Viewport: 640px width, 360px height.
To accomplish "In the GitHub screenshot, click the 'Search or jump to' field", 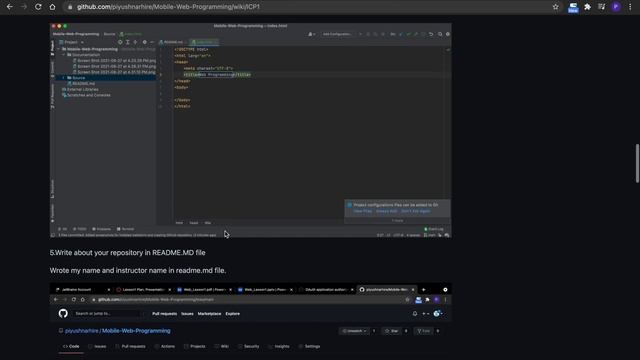I will pos(107,313).
